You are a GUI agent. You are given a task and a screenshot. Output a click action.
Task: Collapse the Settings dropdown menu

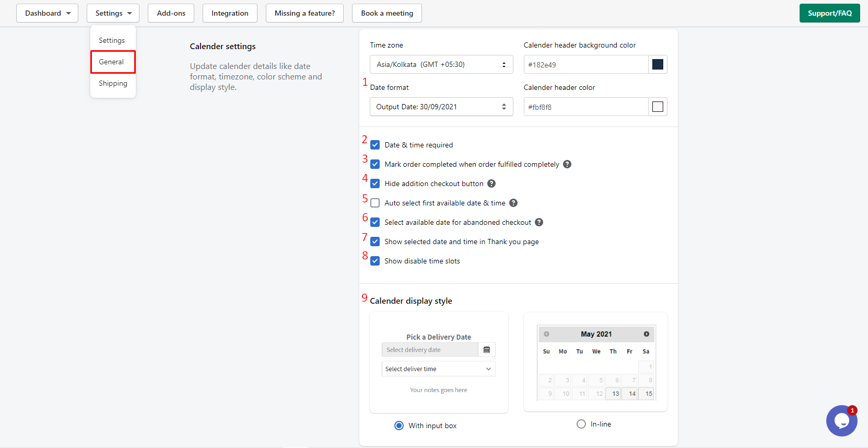tap(113, 13)
